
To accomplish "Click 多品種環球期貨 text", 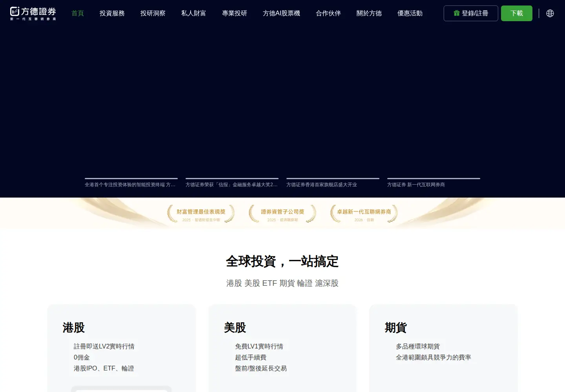I will coord(418,347).
